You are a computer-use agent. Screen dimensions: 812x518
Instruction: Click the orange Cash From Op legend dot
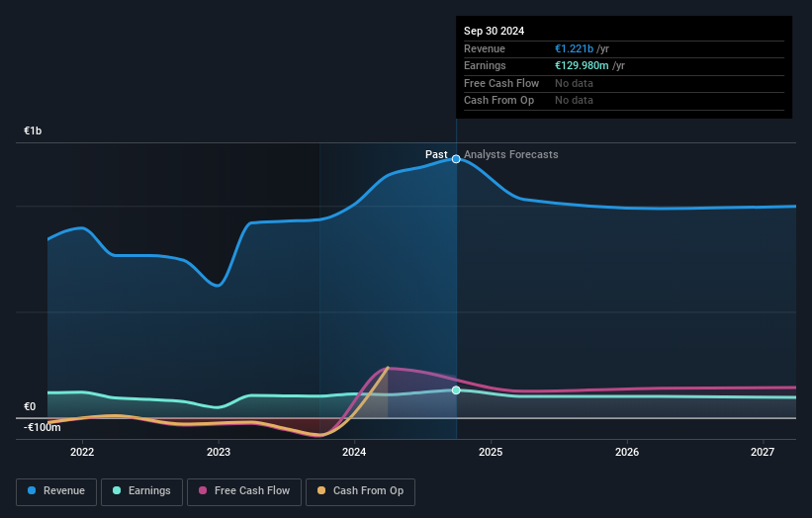pos(321,490)
